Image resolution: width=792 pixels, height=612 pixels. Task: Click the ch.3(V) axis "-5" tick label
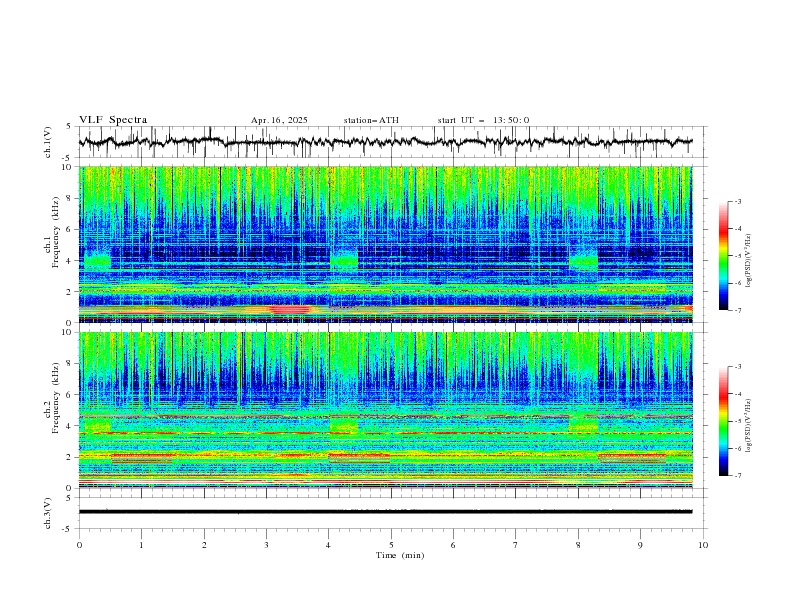67,529
